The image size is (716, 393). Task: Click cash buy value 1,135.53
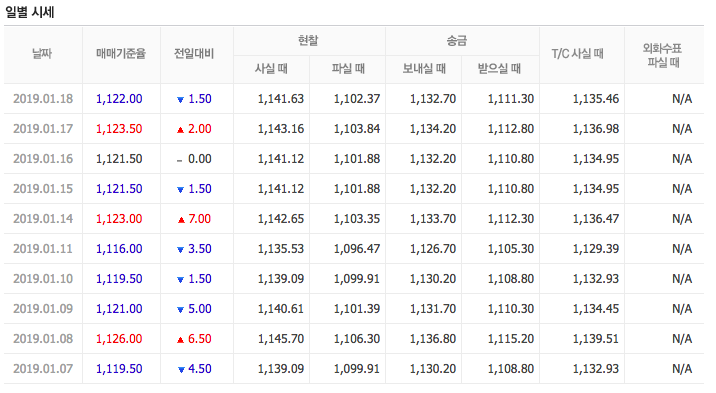pos(281,249)
